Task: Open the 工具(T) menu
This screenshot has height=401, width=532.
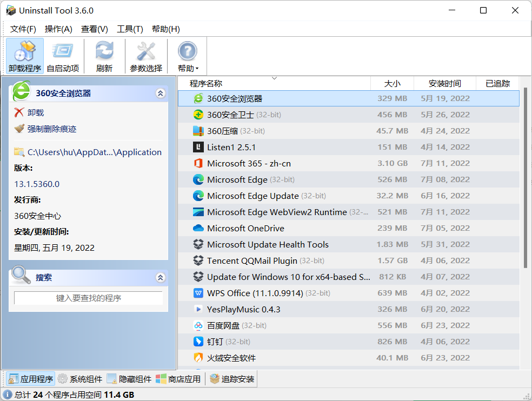Action: 129,29
